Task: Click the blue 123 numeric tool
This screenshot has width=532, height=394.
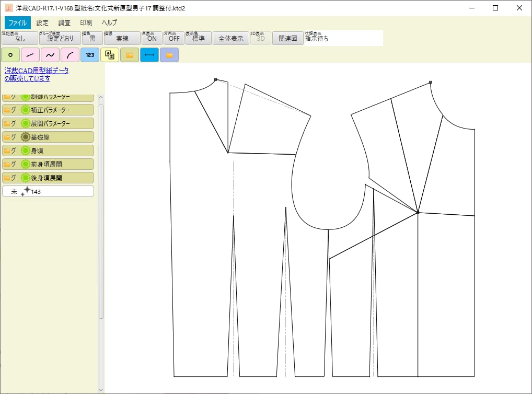Action: 90,55
